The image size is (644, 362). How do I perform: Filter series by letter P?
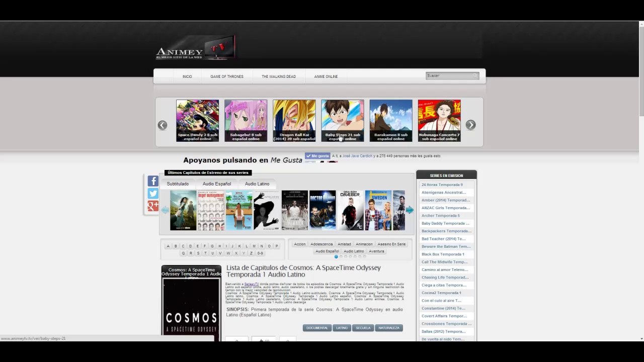(x=277, y=246)
